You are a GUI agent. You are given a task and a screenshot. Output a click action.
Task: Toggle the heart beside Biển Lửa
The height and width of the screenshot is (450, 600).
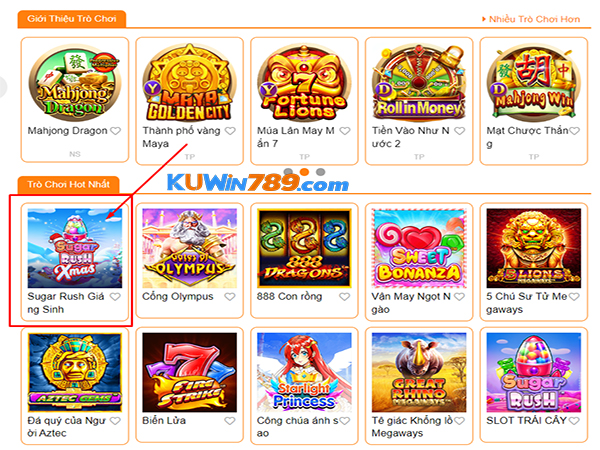[x=230, y=421]
